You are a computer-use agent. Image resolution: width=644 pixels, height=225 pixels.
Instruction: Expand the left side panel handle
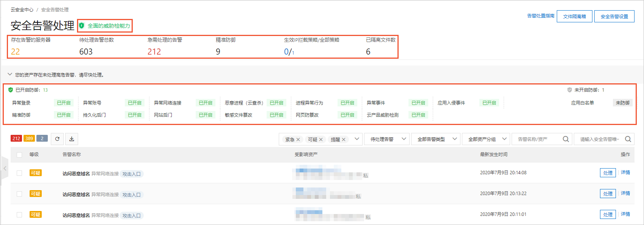4,168
